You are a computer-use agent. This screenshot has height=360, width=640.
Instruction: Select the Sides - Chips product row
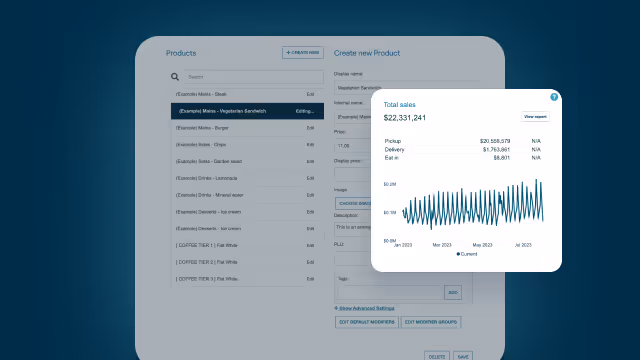click(247, 144)
